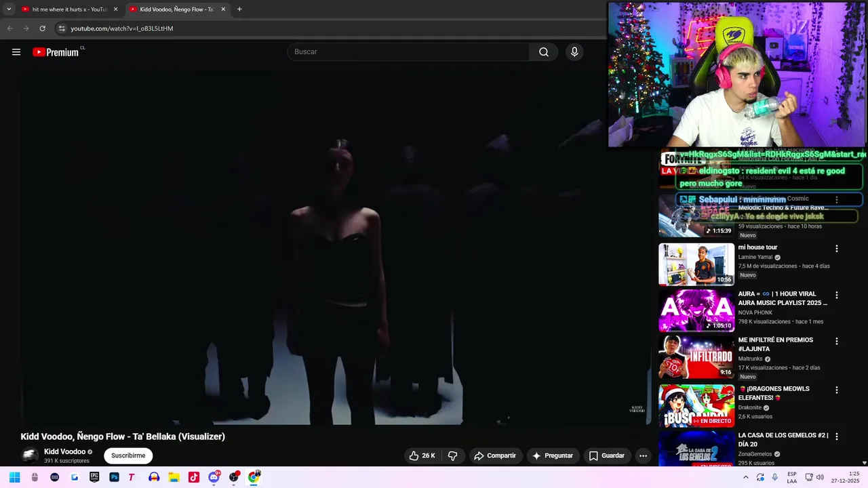The width and height of the screenshot is (868, 488).
Task: Open Kidd Voodoo channel avatar
Action: pos(30,455)
